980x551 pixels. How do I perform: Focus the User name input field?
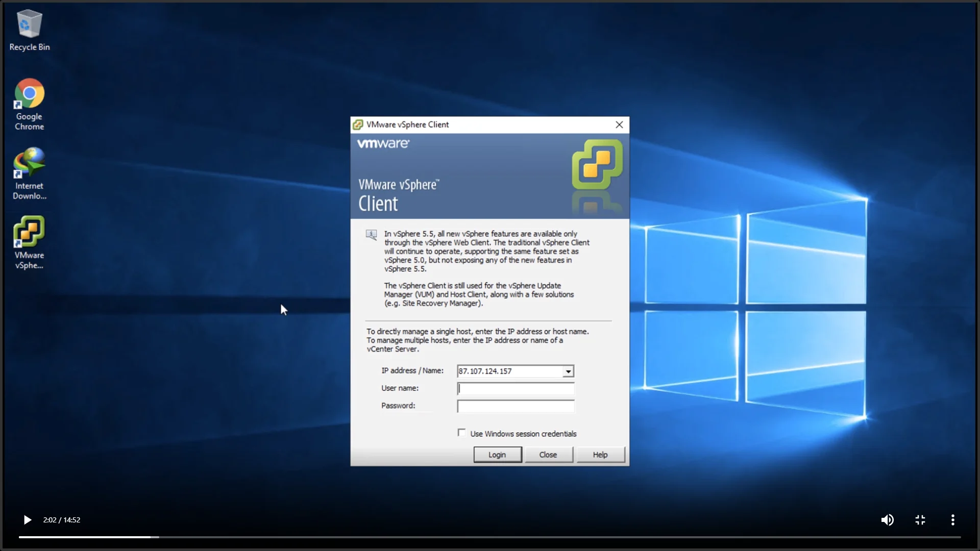516,389
